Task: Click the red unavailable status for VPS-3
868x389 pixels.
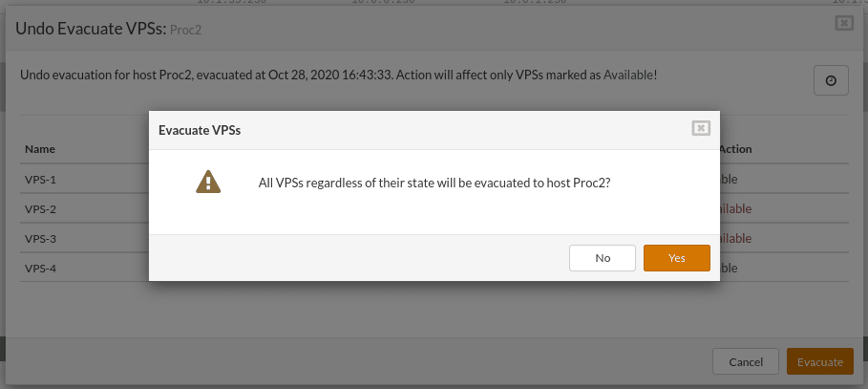Action: [735, 238]
